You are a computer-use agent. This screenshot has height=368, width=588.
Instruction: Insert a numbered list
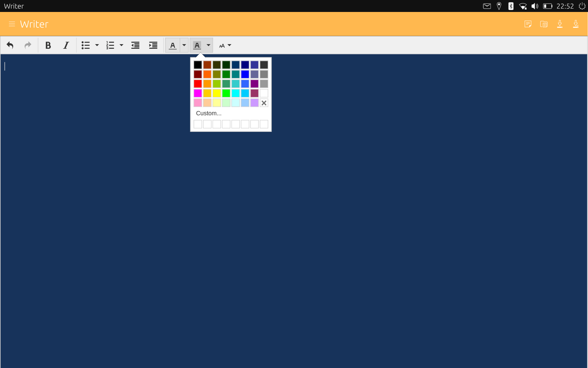(x=110, y=45)
